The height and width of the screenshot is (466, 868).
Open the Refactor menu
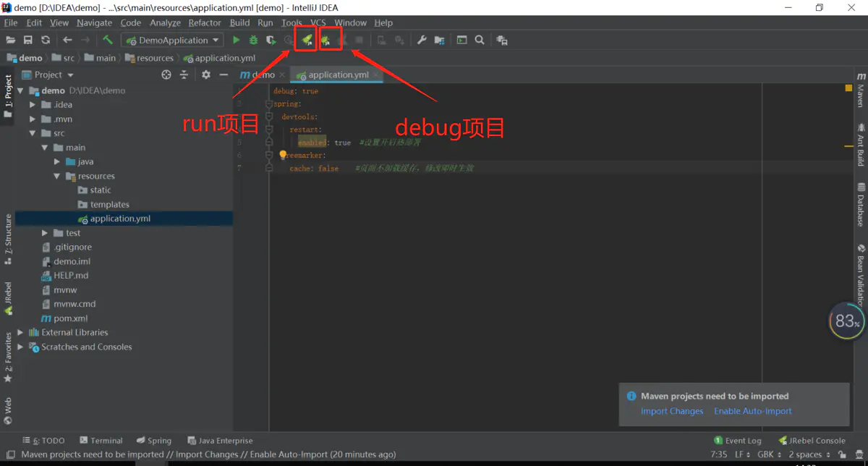tap(205, 23)
